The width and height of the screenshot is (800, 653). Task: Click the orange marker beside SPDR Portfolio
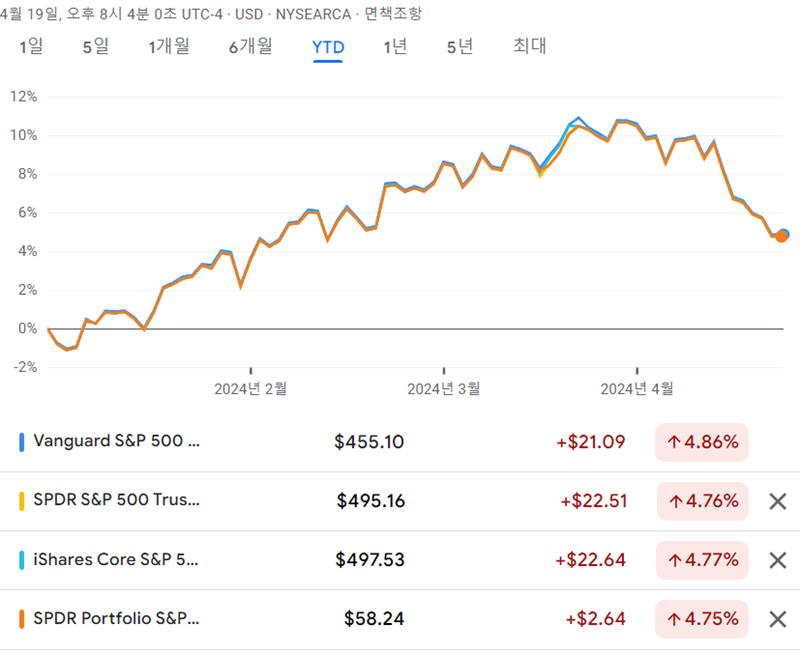pyautogui.click(x=23, y=619)
